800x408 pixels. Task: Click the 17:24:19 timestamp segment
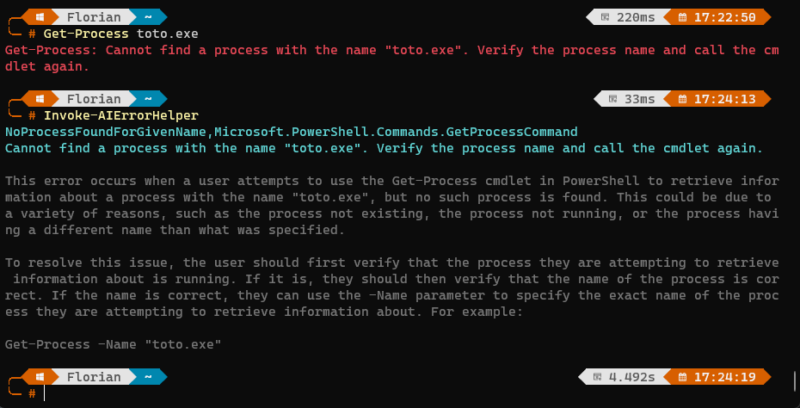734,377
